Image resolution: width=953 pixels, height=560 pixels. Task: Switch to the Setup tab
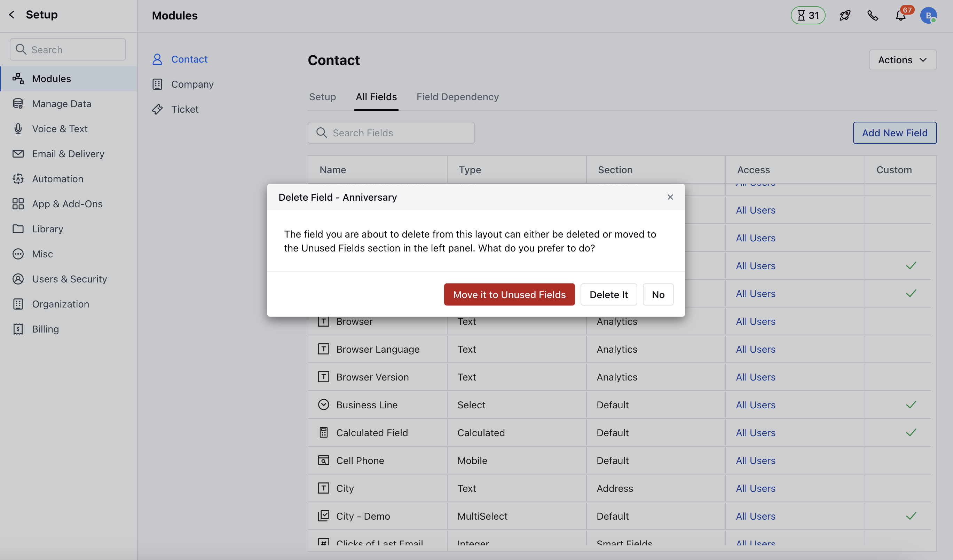click(x=322, y=97)
